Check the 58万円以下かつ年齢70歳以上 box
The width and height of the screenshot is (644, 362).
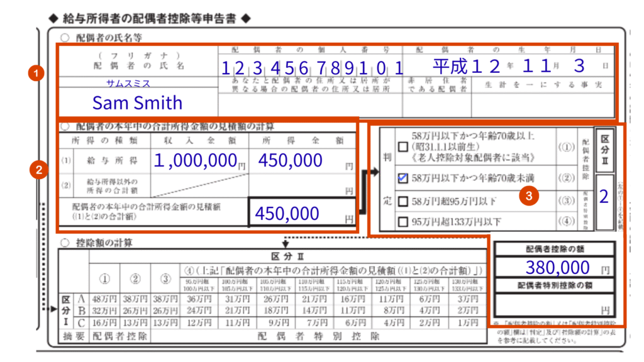point(402,146)
